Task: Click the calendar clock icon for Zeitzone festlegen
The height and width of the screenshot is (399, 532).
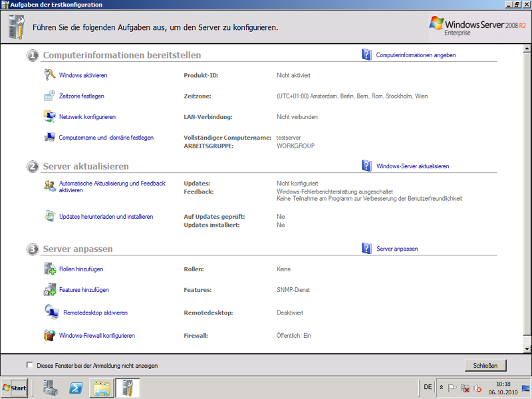Action: 49,96
